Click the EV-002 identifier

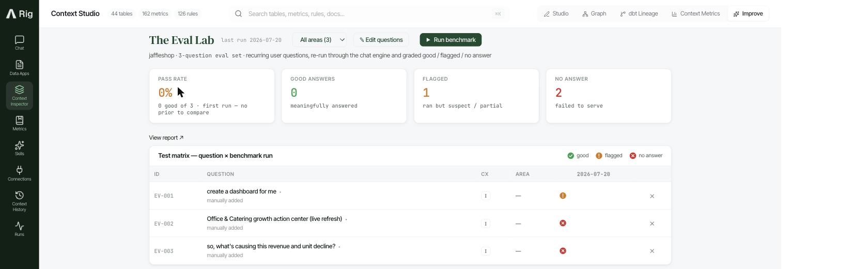[x=164, y=224]
